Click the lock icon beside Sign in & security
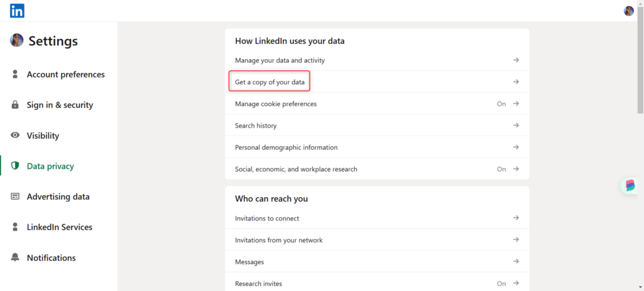644x291 pixels. (x=15, y=105)
